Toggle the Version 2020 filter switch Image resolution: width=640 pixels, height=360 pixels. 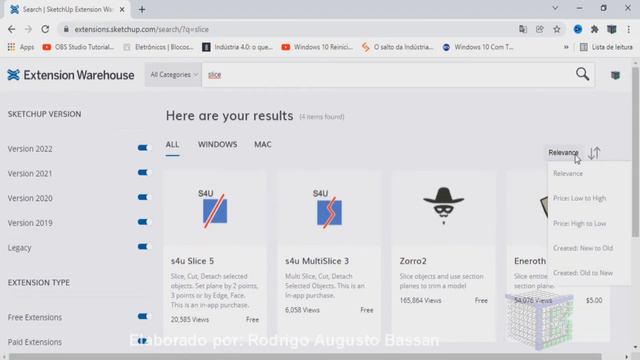click(142, 197)
